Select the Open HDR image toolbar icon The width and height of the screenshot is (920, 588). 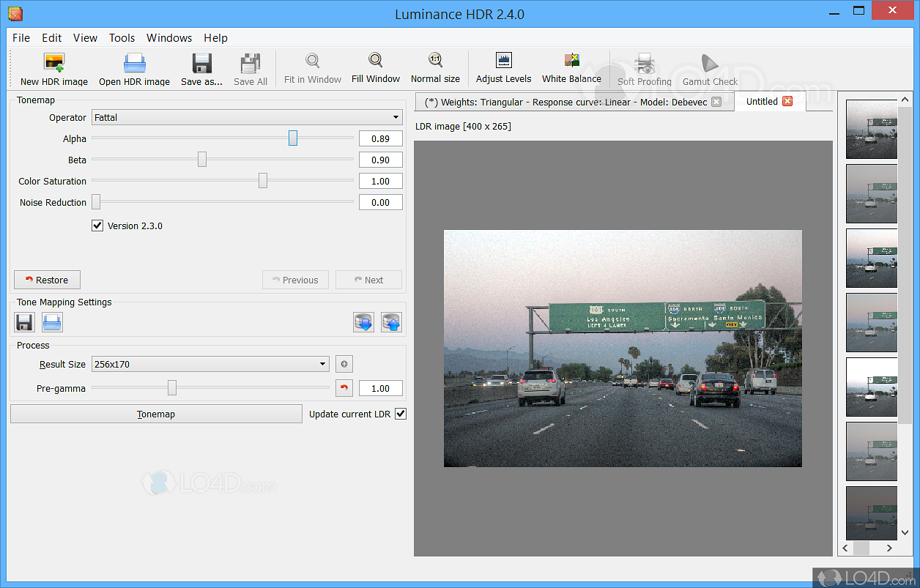134,68
